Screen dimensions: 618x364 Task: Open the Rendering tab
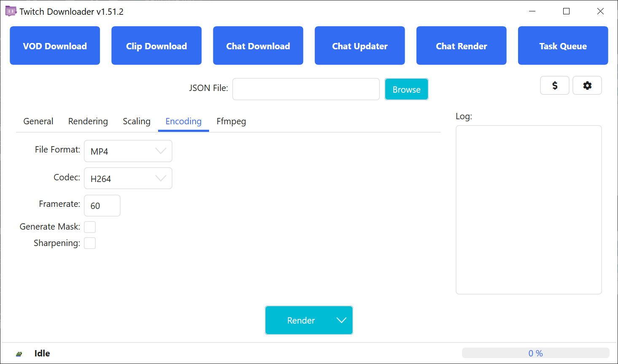(88, 121)
